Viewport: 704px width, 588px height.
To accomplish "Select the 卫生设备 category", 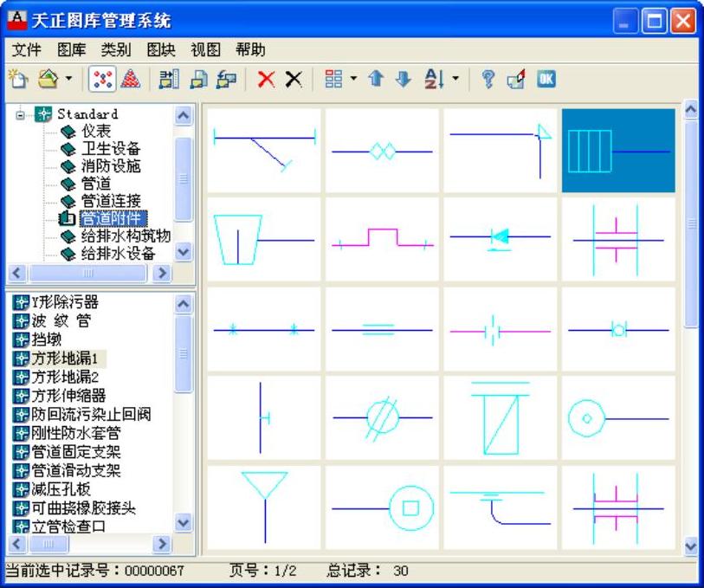I will click(x=111, y=149).
